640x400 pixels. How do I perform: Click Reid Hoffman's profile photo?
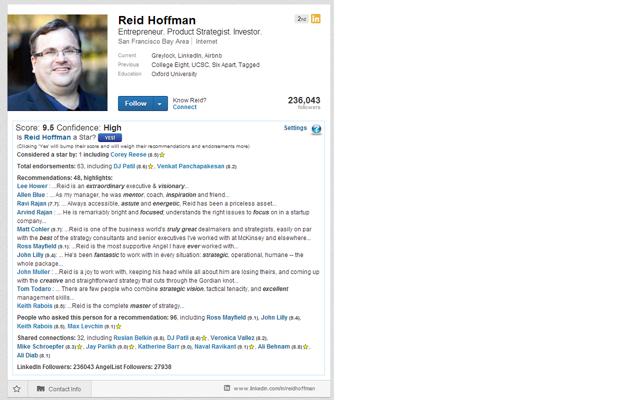click(x=57, y=62)
